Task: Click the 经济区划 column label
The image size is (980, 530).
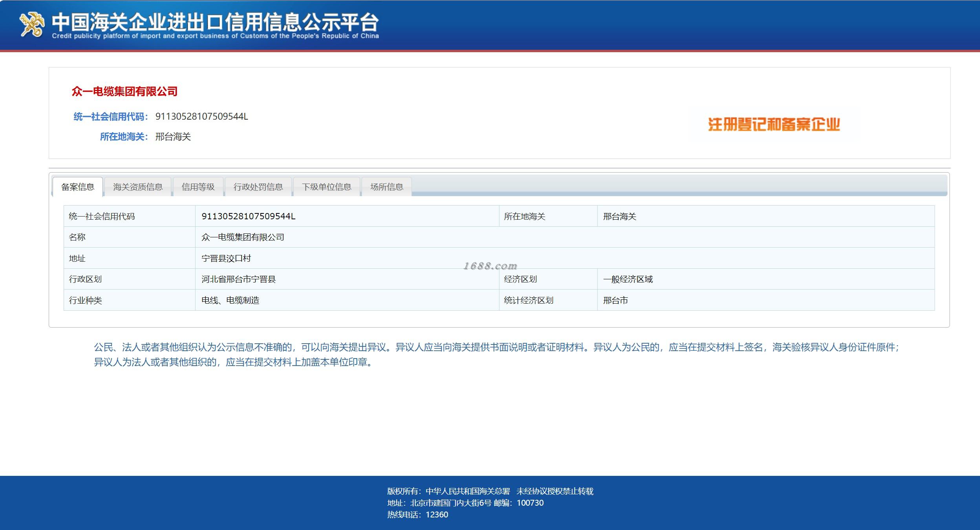Action: [x=520, y=279]
